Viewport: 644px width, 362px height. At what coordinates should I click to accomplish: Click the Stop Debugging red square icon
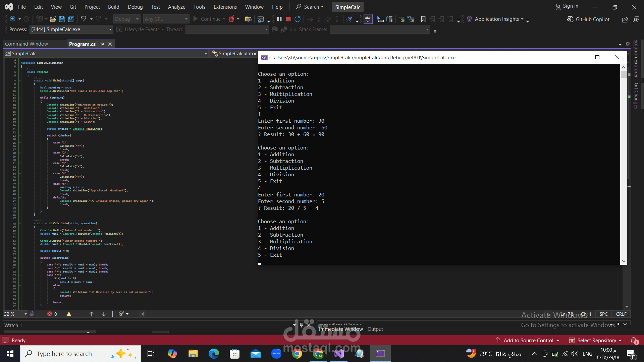pos(288,19)
